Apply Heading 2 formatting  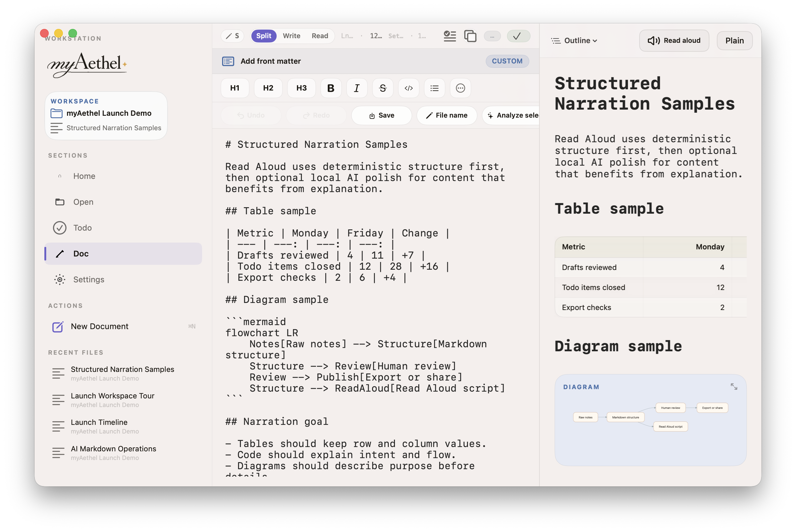pyautogui.click(x=268, y=88)
